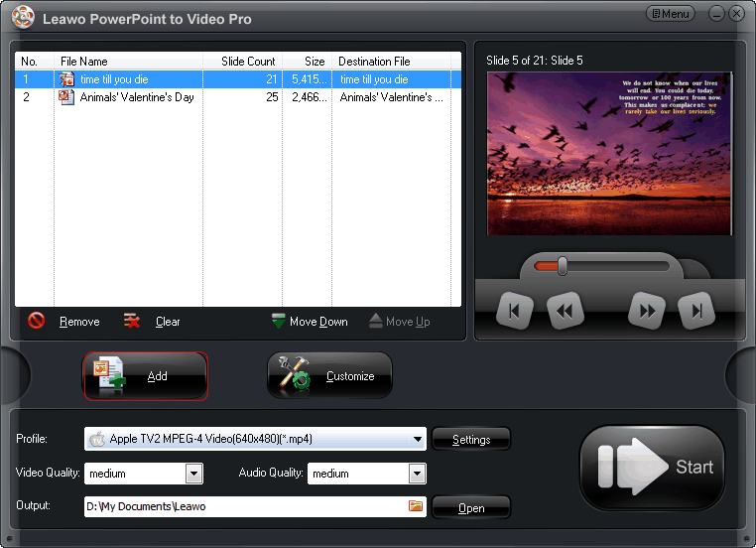756x548 pixels.
Task: Expand the Audio Quality dropdown
Action: tap(417, 474)
